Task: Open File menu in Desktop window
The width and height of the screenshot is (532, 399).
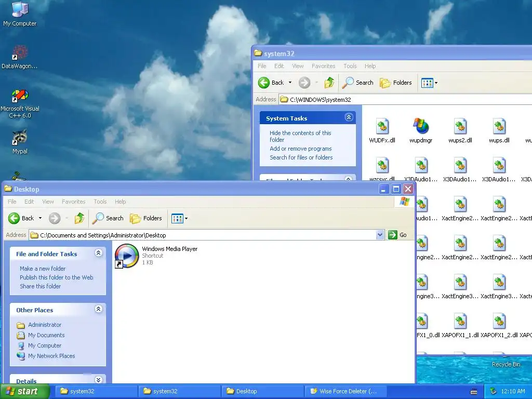Action: [x=12, y=202]
